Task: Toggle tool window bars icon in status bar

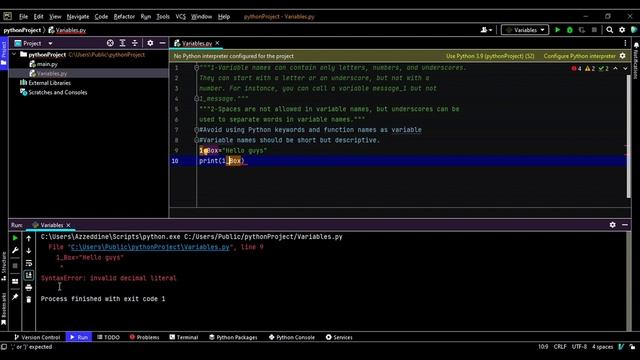Action: [x=4, y=347]
